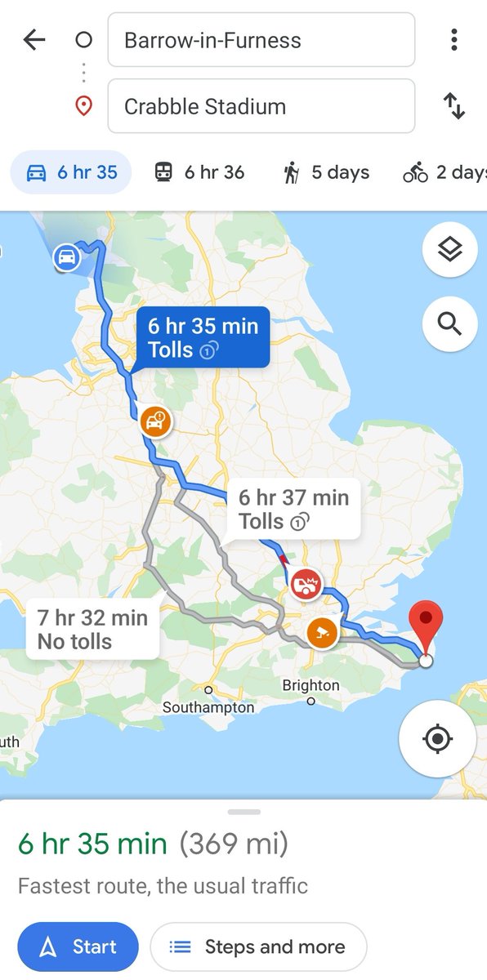Tap the orange traffic delay marker
The image size is (487, 980).
(154, 421)
